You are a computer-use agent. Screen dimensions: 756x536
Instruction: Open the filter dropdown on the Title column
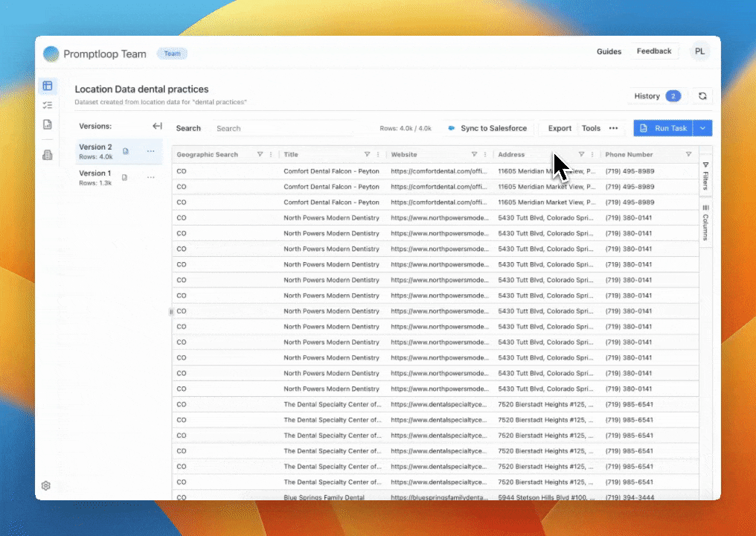click(x=368, y=154)
